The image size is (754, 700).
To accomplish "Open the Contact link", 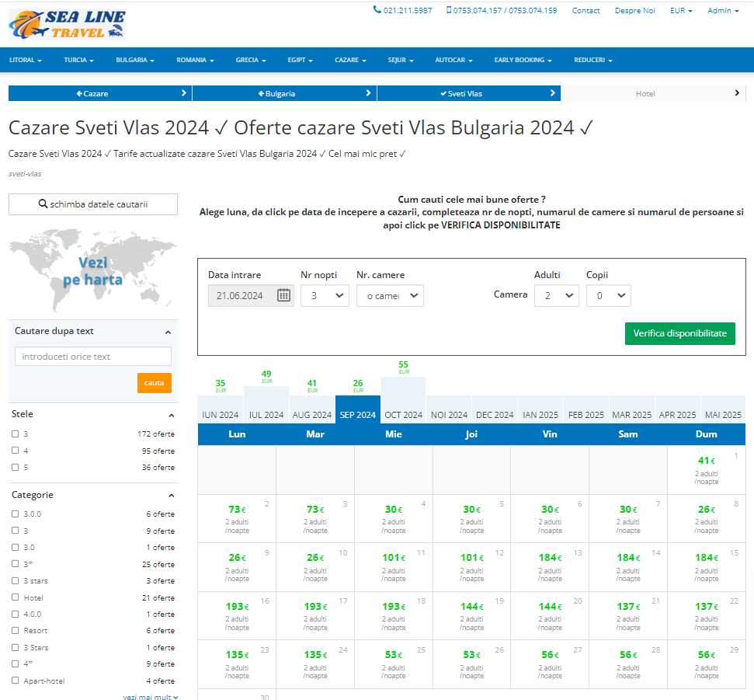I will tap(585, 11).
